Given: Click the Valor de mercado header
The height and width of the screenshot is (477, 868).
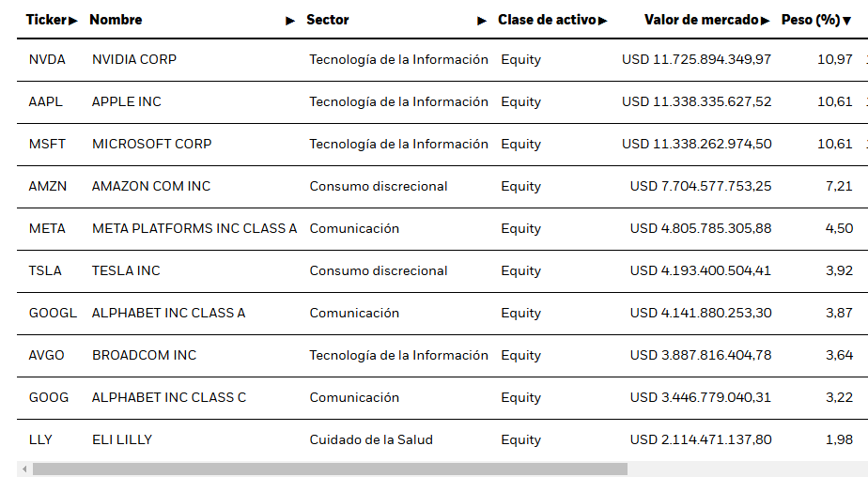Looking at the screenshot, I should 701,20.
